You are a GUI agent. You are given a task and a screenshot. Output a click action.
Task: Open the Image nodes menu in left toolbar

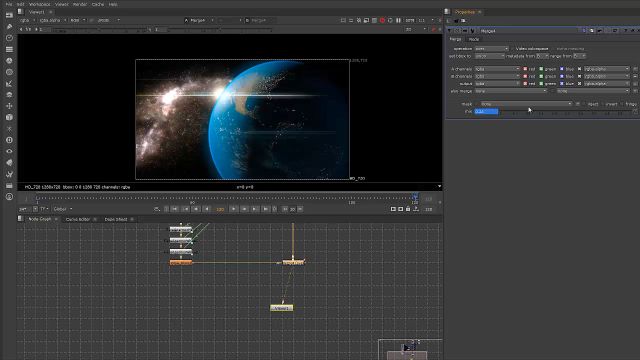9,15
